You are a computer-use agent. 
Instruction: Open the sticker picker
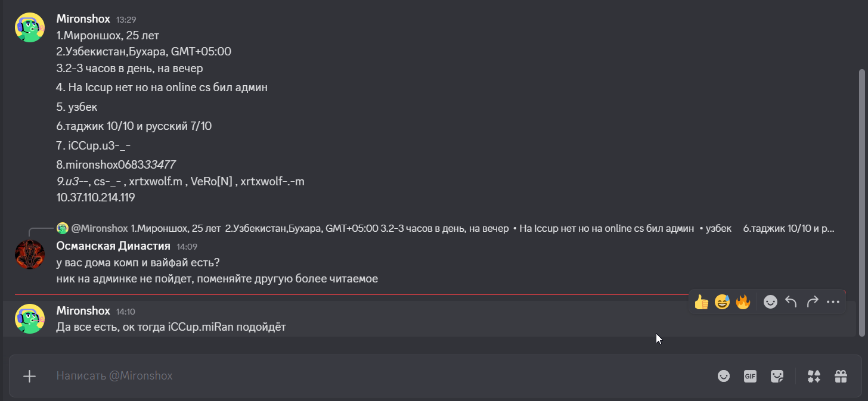(777, 376)
